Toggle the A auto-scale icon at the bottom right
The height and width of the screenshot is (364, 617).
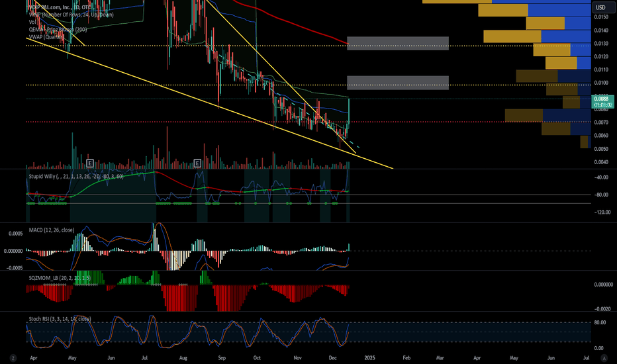click(604, 358)
